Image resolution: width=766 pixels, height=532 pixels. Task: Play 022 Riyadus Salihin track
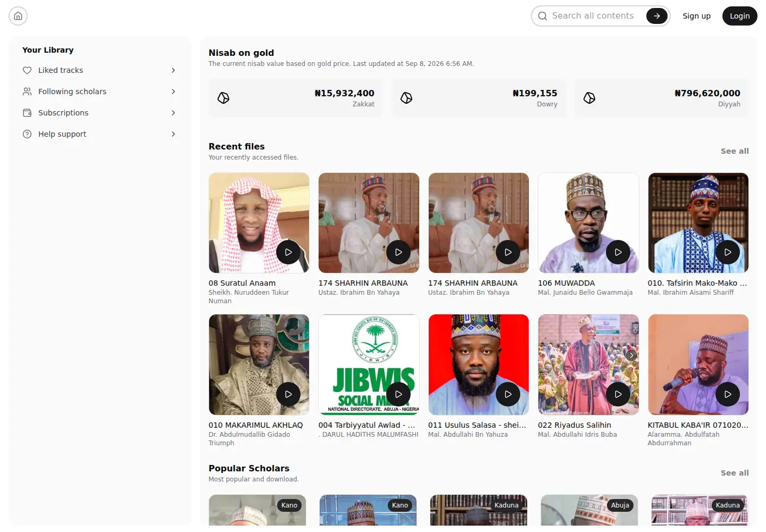click(618, 394)
